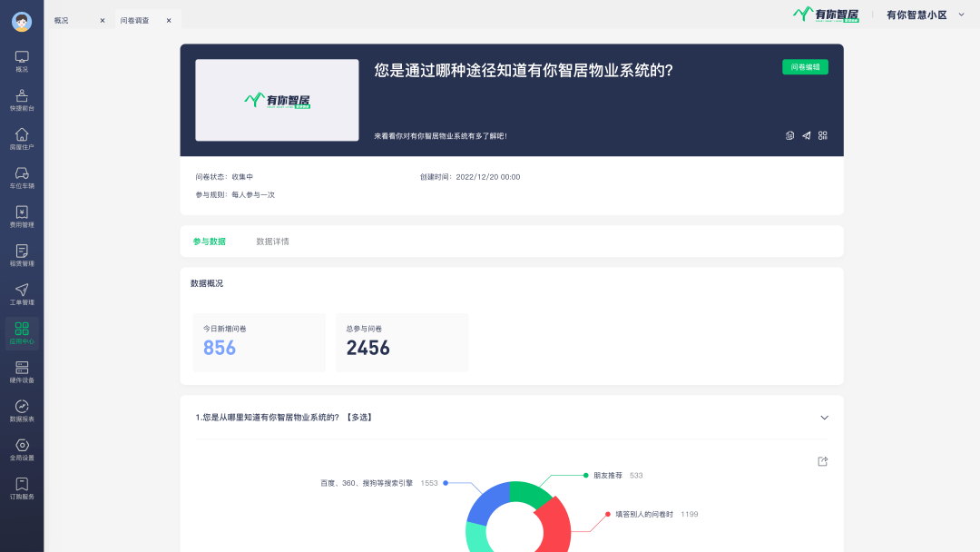Viewport: 980px width, 552px height.
Task: Open 工单管理 in the sidebar
Action: coord(22,294)
